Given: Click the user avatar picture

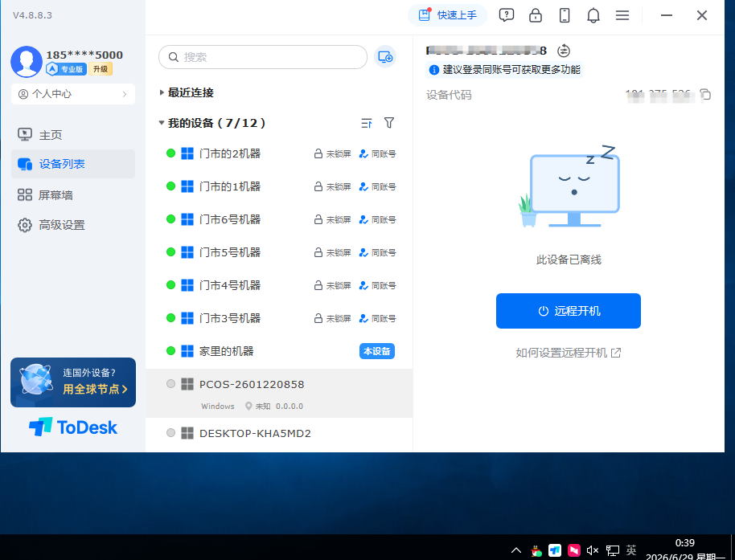Looking at the screenshot, I should coord(27,61).
